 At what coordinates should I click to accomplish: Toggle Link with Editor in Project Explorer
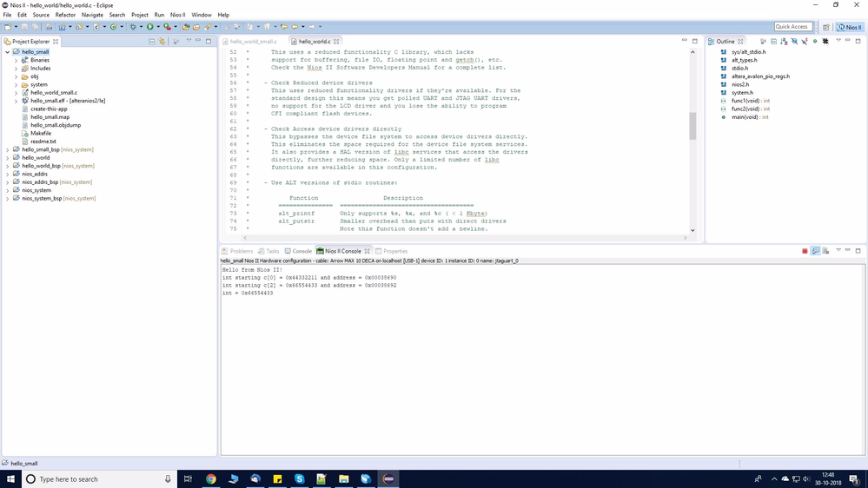(162, 42)
